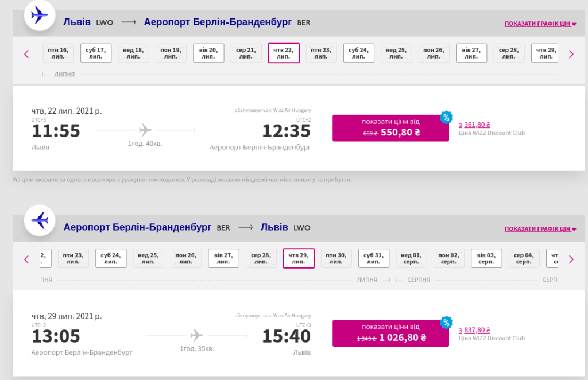Expand return price chart 'Показати графік цін'
Image resolution: width=588 pixels, height=380 pixels.
tap(540, 229)
